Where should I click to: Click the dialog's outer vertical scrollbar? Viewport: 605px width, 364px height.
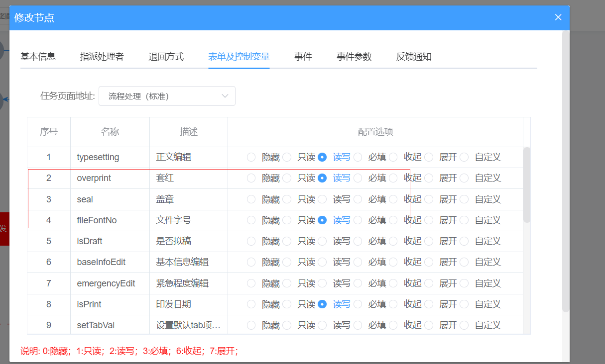click(566, 172)
